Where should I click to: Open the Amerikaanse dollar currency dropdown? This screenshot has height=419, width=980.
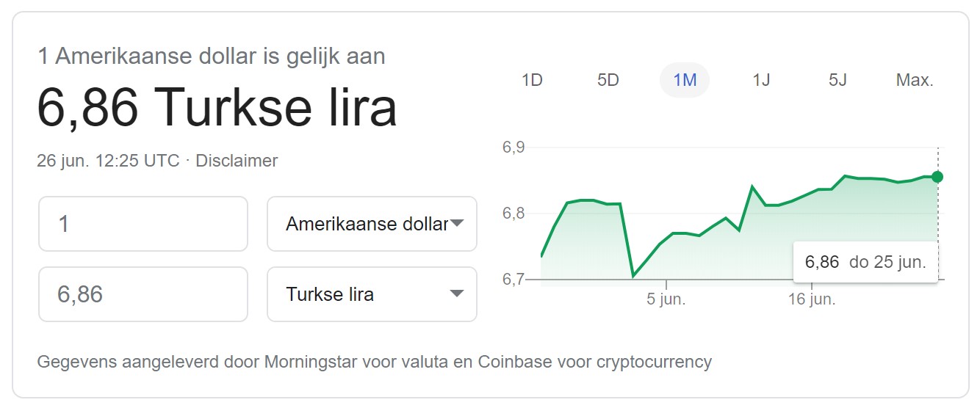point(372,224)
